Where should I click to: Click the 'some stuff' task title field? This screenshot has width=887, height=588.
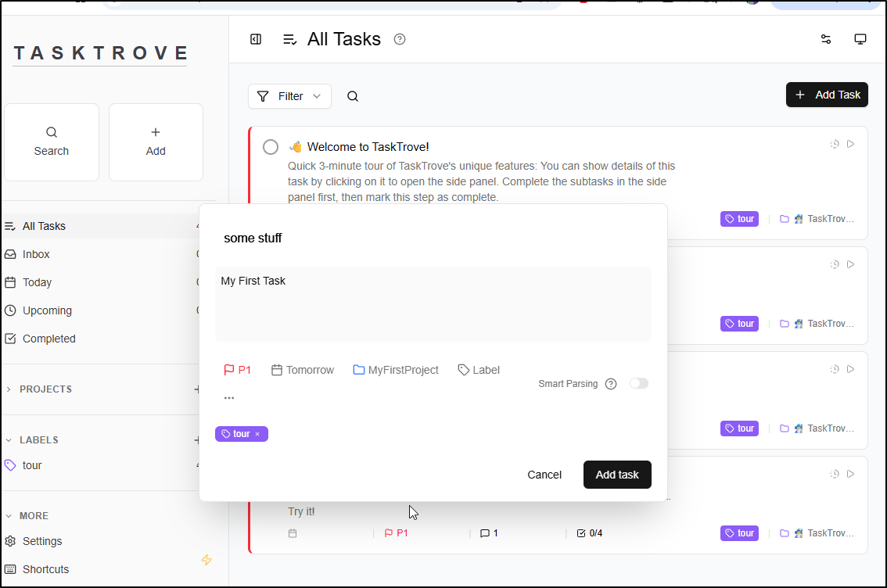(x=433, y=238)
